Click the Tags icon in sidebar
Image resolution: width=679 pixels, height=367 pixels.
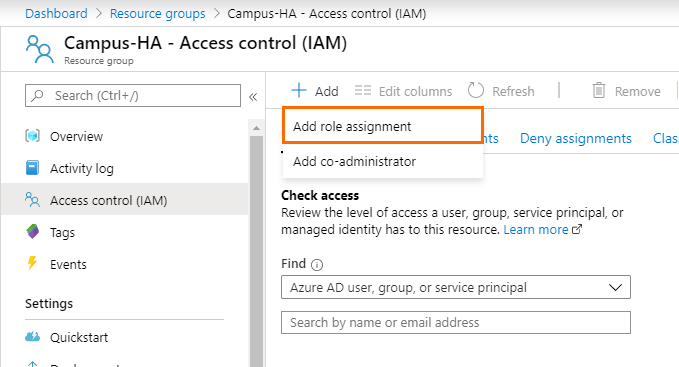point(32,232)
